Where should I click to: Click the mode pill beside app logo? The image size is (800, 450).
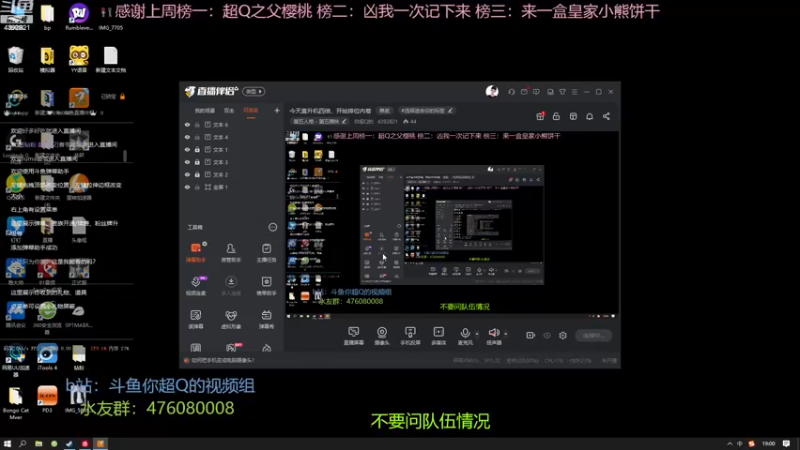(x=254, y=91)
